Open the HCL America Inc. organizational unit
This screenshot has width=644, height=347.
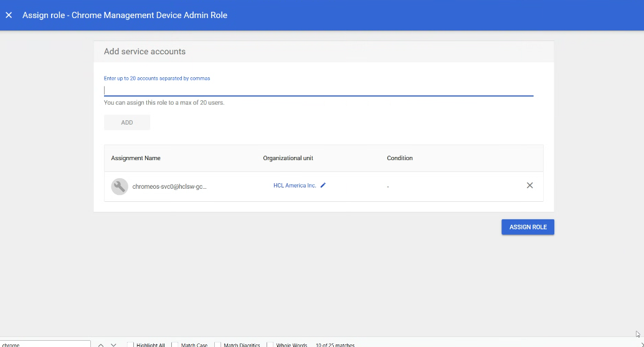pyautogui.click(x=295, y=186)
